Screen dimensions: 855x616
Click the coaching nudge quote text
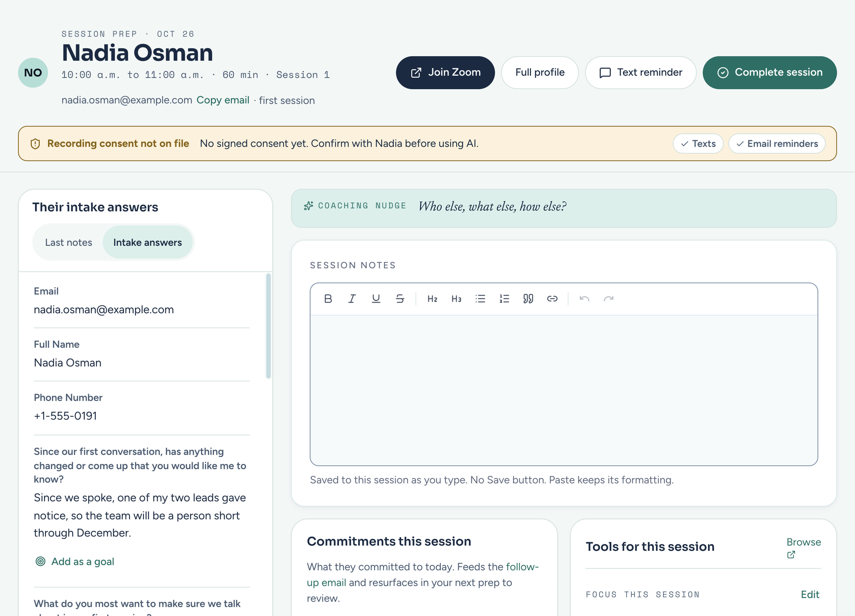(x=492, y=206)
